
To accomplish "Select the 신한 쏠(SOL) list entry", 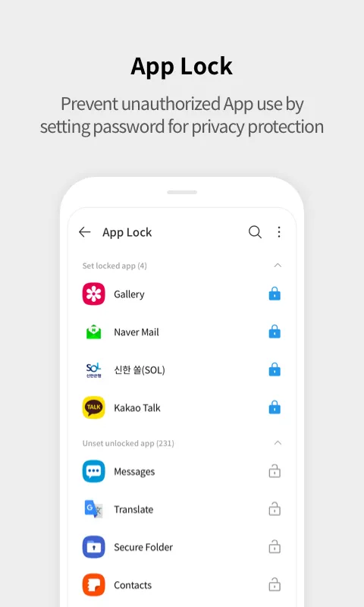I will (x=181, y=370).
